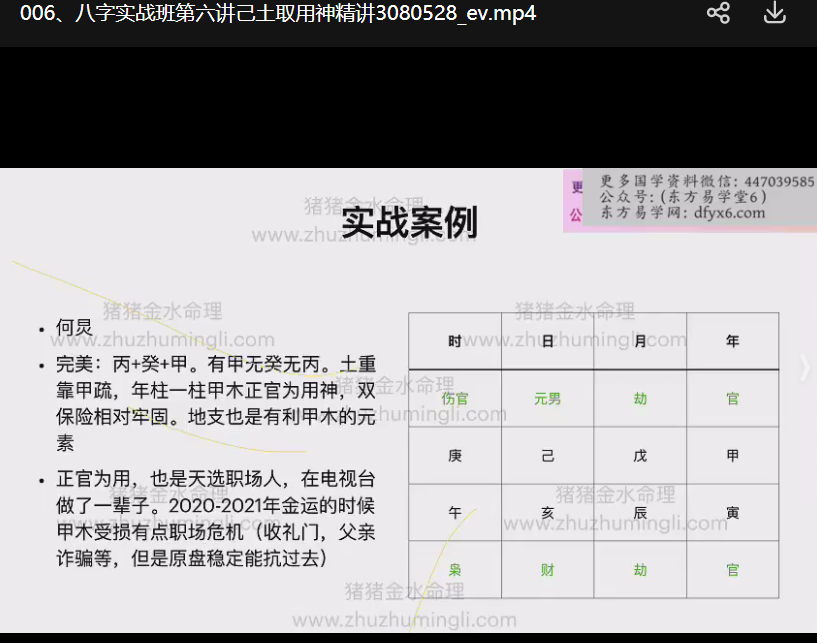Select the green 伤官 cell
The height and width of the screenshot is (643, 817).
[x=455, y=399]
